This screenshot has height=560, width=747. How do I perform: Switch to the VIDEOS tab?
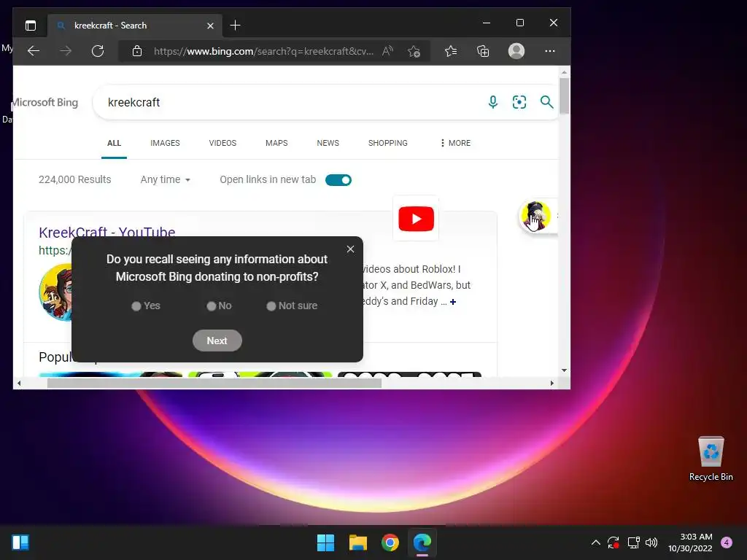(x=222, y=143)
